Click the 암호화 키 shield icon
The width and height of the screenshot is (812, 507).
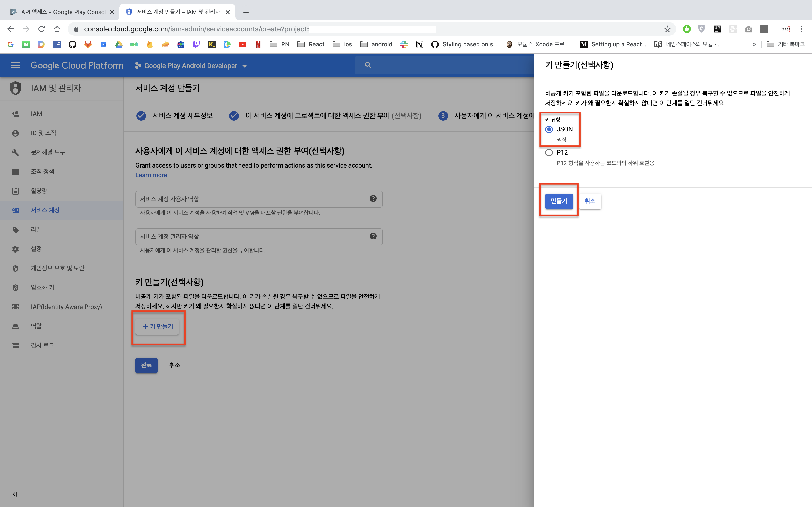pyautogui.click(x=15, y=288)
